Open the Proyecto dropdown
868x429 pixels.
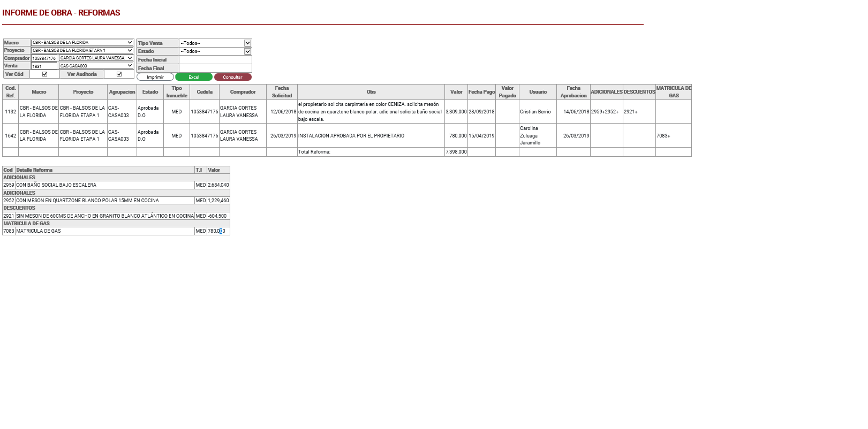pos(82,50)
